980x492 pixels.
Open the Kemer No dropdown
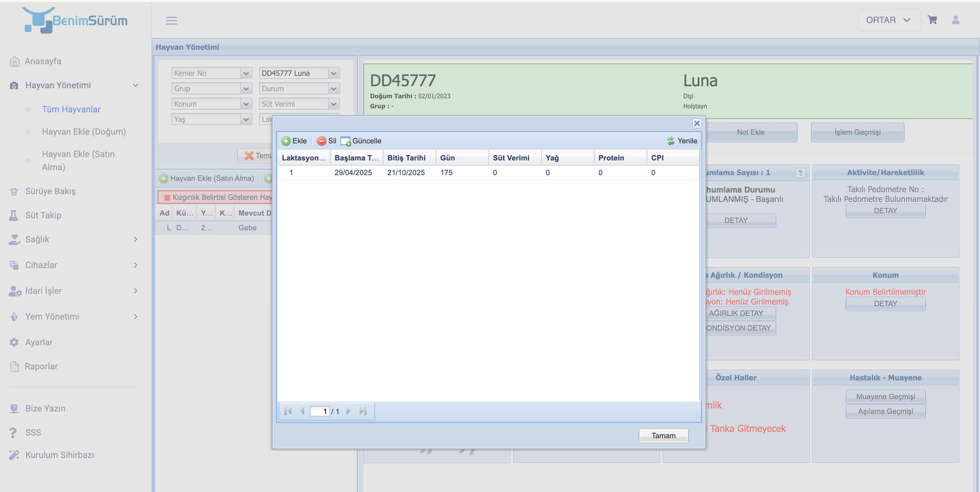[x=246, y=73]
